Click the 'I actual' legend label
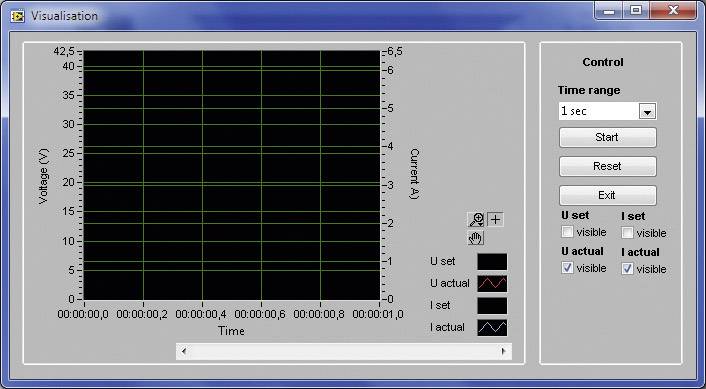This screenshot has height=389, width=706. tap(447, 327)
